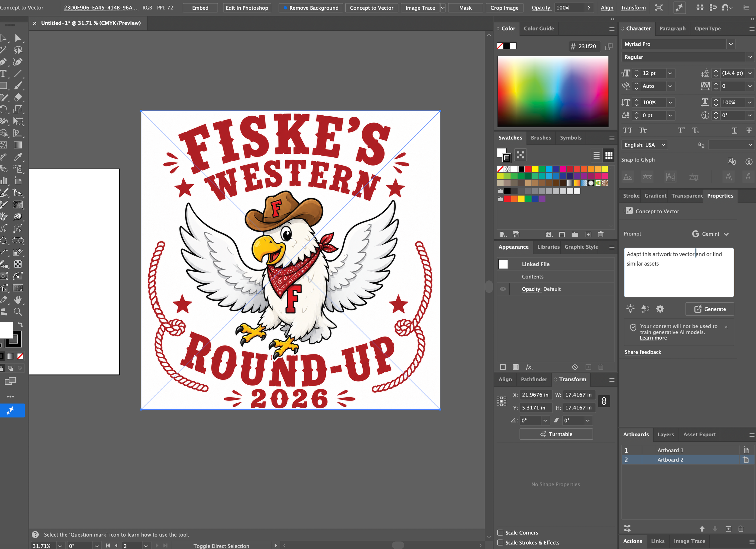The width and height of the screenshot is (756, 549).
Task: Select the Scale tool
Action: (x=18, y=109)
